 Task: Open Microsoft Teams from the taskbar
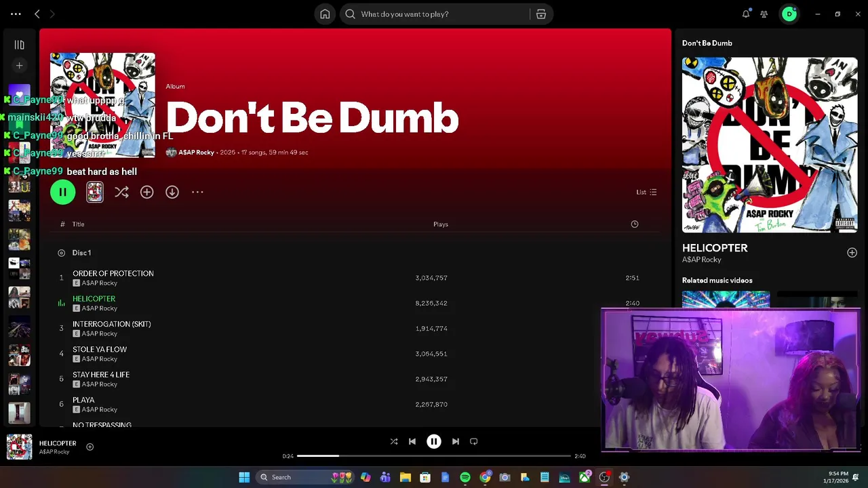[385, 477]
